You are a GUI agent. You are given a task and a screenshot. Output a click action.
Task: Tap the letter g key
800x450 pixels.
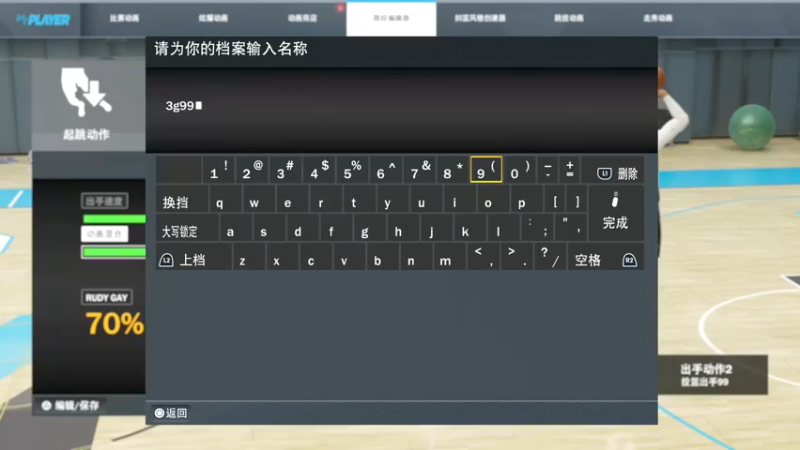tap(370, 228)
